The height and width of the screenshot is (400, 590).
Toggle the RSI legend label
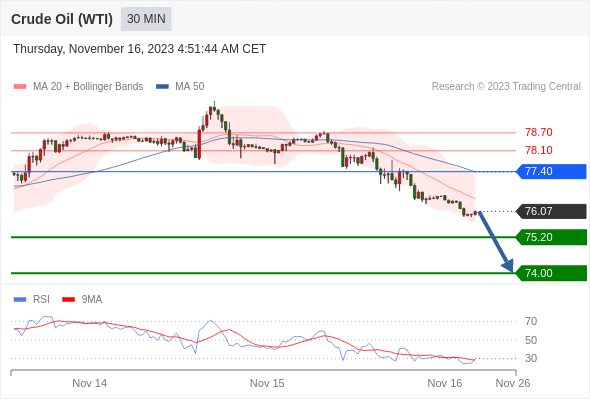(x=41, y=300)
